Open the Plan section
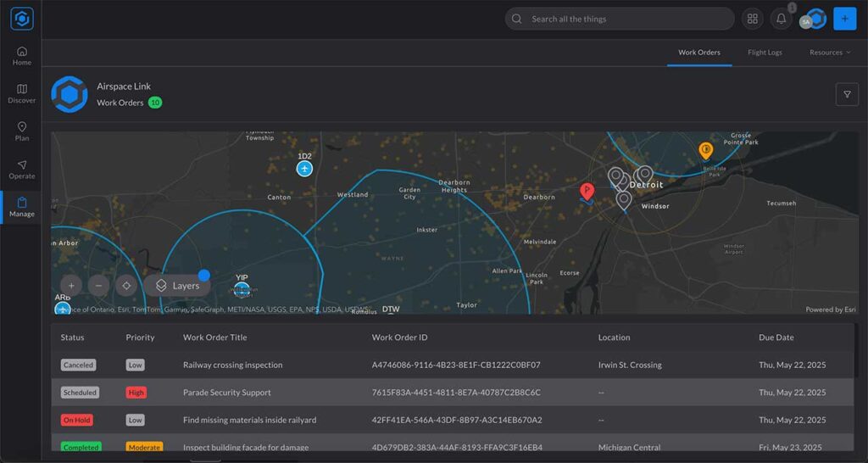This screenshot has width=868, height=463. pyautogui.click(x=22, y=131)
